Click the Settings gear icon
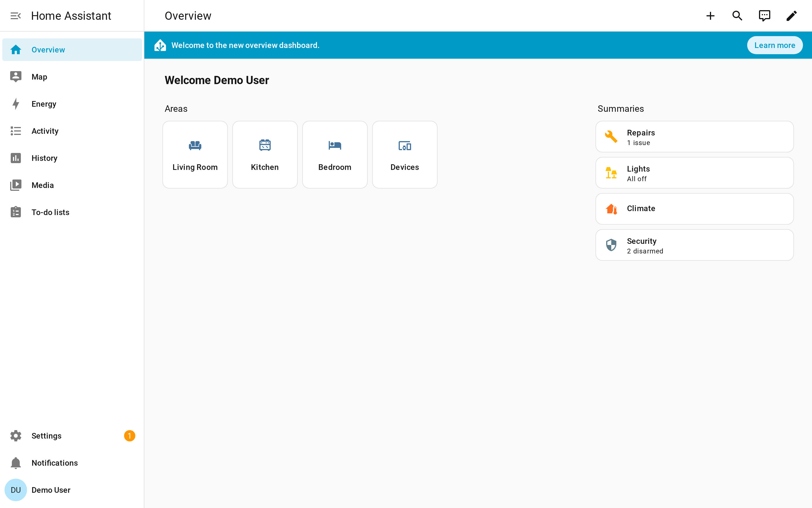This screenshot has height=508, width=812. coord(16,436)
